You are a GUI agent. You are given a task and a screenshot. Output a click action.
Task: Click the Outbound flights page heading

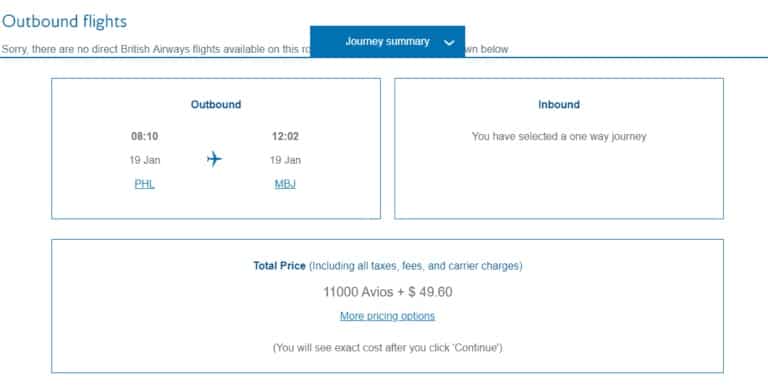coord(64,22)
